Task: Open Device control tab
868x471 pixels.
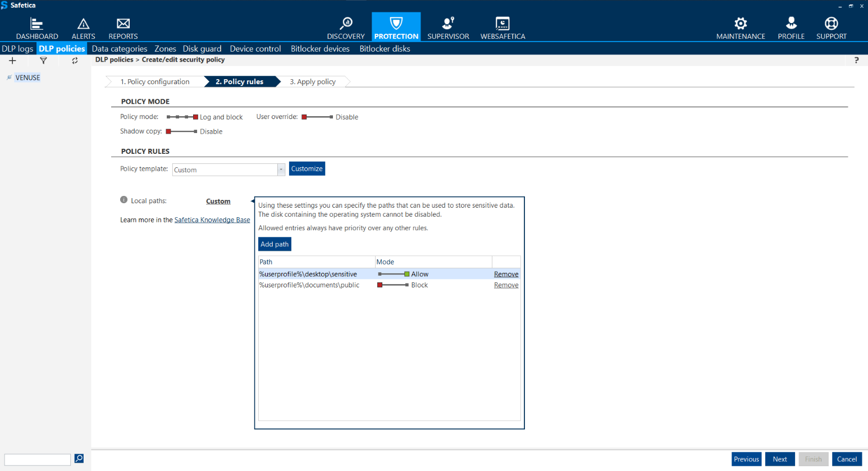Action: 255,49
